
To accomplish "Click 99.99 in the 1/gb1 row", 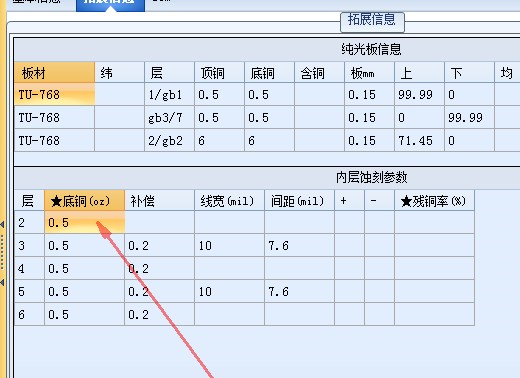I will [x=419, y=95].
